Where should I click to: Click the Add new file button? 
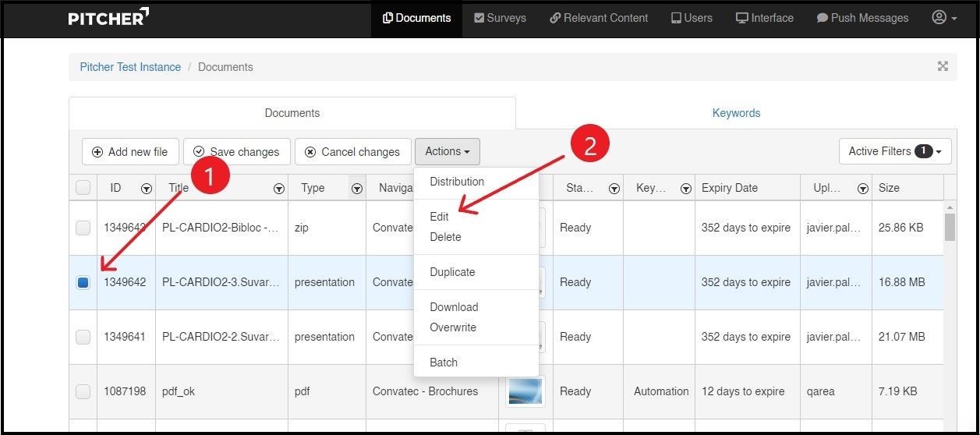pos(129,152)
